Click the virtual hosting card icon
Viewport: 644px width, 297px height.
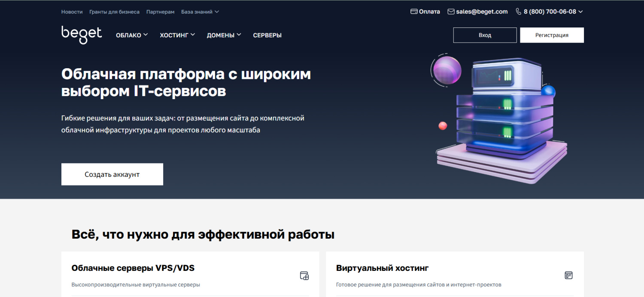click(568, 276)
